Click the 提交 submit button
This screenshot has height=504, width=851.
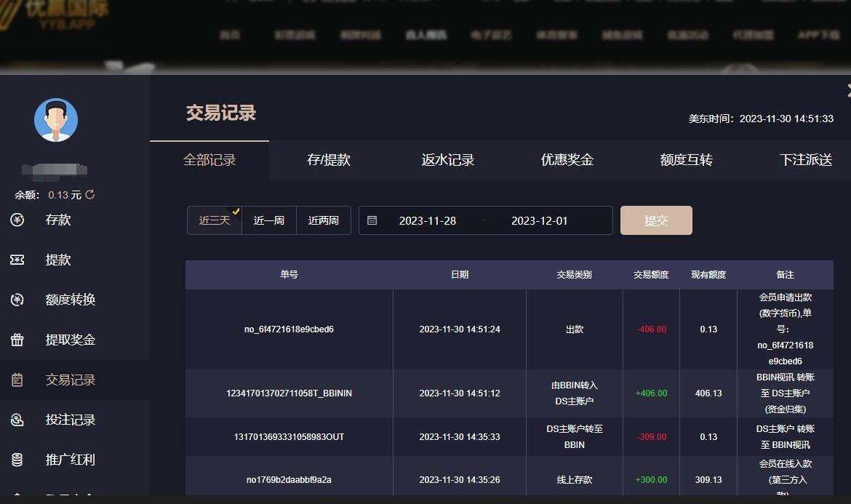tap(656, 220)
